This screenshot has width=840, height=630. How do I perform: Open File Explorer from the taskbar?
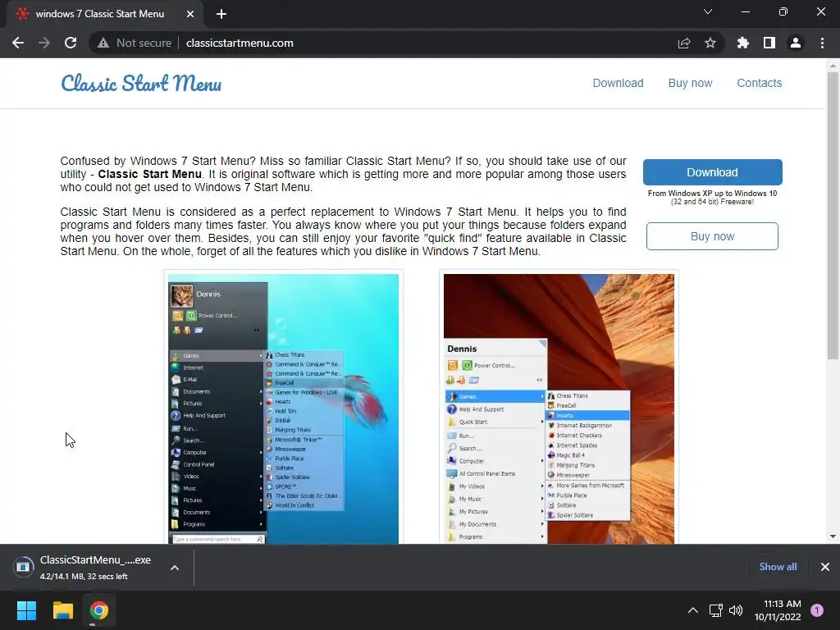point(62,610)
